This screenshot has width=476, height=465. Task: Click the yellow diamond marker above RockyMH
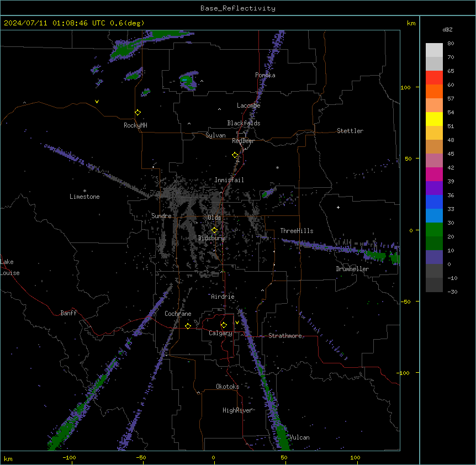[x=137, y=113]
